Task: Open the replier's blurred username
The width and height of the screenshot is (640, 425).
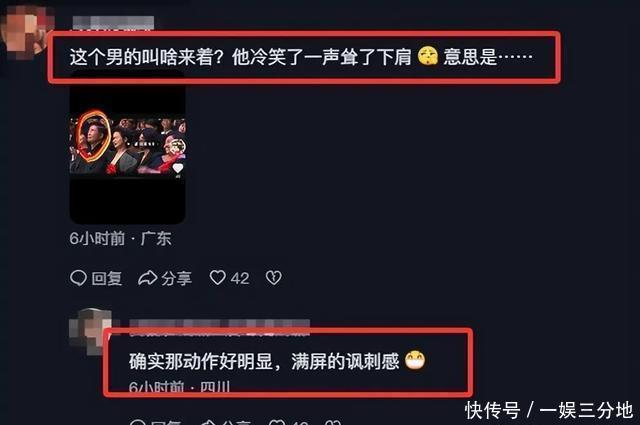Action: [219, 327]
